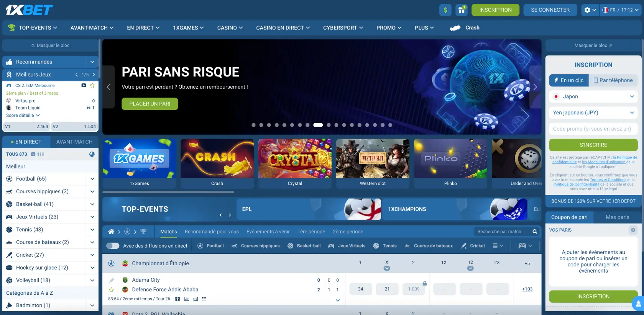
Task: Show next Meilleurs Jeux page arrow
Action: coord(94,75)
